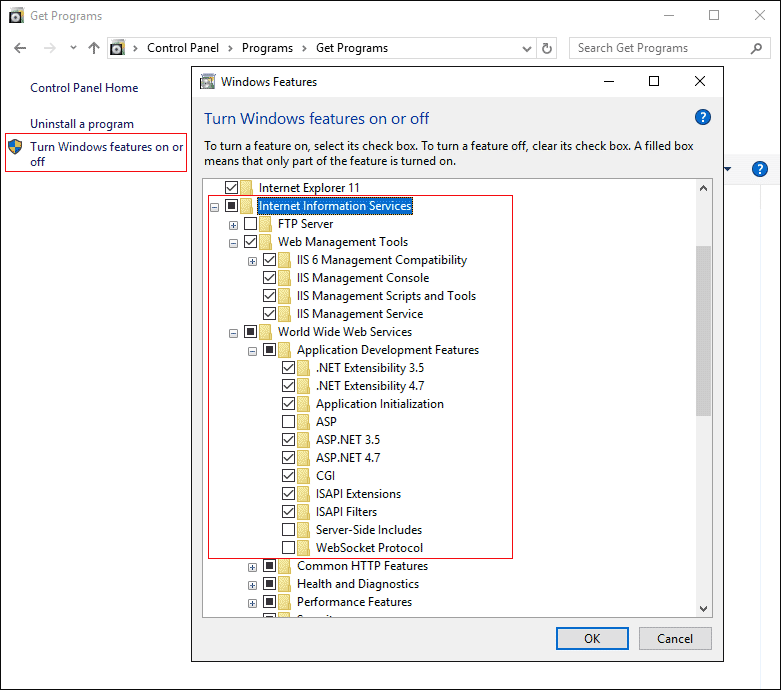Expand Health and Diagnostics node
The image size is (781, 690).
pos(253,585)
